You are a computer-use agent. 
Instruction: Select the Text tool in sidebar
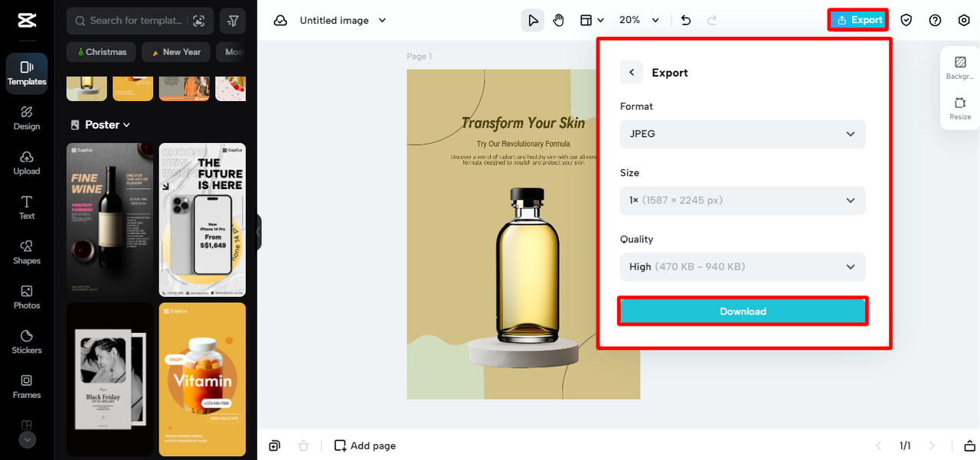click(27, 207)
